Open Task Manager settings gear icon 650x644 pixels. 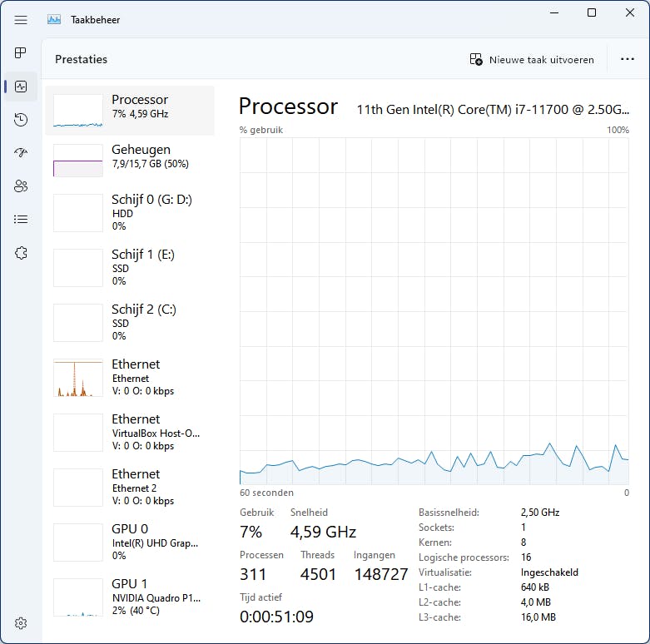21,623
